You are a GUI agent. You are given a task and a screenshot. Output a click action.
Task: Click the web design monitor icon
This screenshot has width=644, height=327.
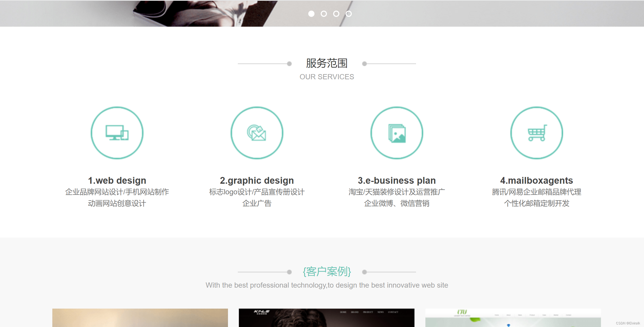pos(117,132)
